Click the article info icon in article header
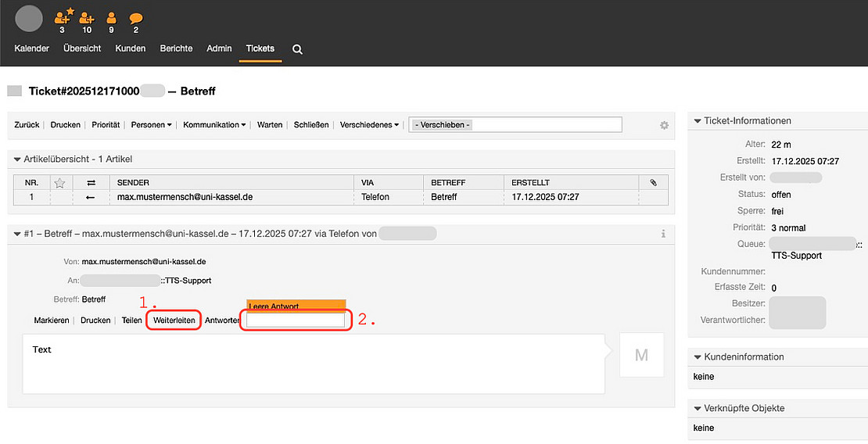Viewport: 868px width, 444px height. (x=663, y=234)
